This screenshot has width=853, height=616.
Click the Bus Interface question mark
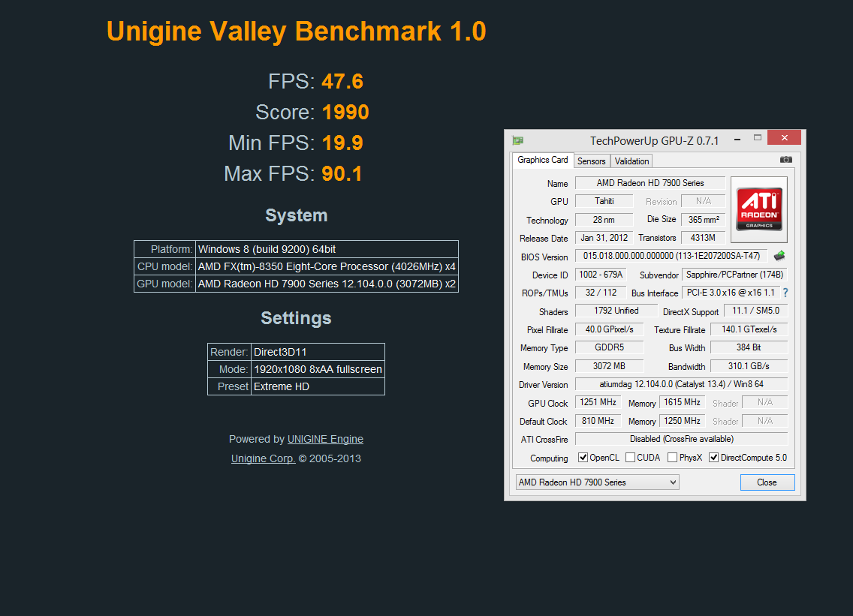(x=785, y=293)
